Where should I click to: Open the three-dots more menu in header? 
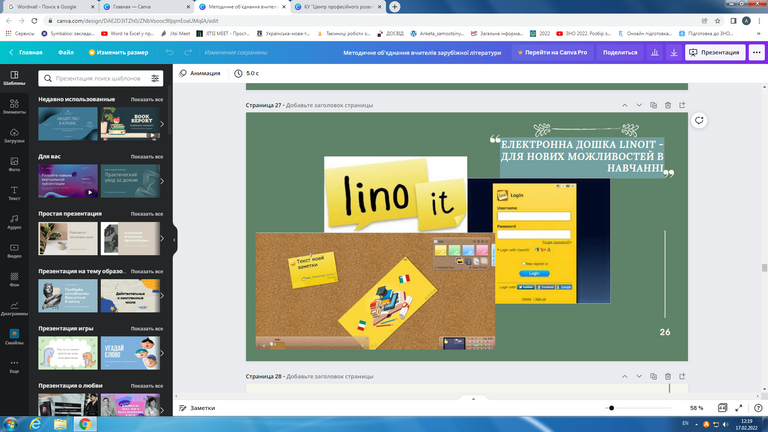[755, 52]
